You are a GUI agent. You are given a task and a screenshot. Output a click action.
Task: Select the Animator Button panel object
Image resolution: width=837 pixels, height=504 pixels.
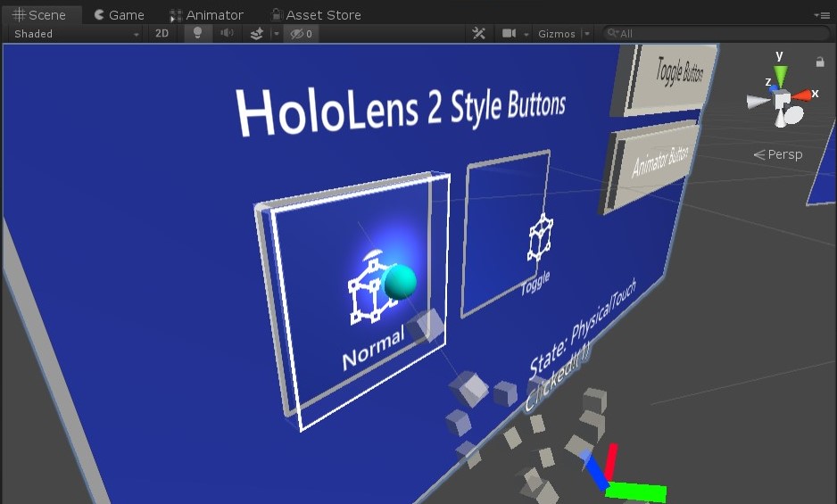[x=651, y=168]
